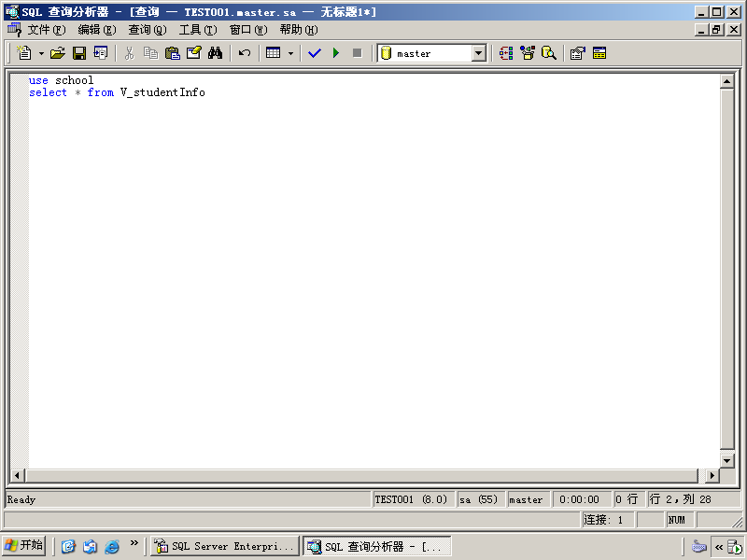747x560 pixels.
Task: Click the horizontal scrollbar left arrow
Action: [x=18, y=475]
